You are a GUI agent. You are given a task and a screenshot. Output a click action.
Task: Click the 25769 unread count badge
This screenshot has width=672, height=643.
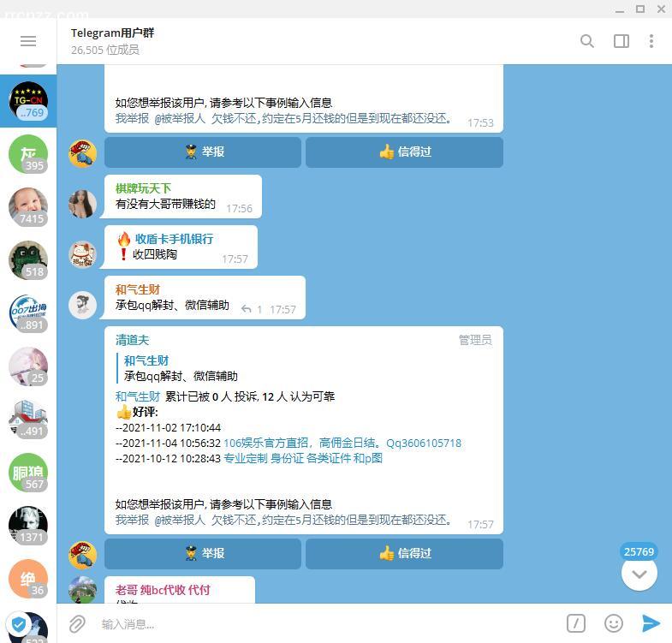[x=639, y=551]
